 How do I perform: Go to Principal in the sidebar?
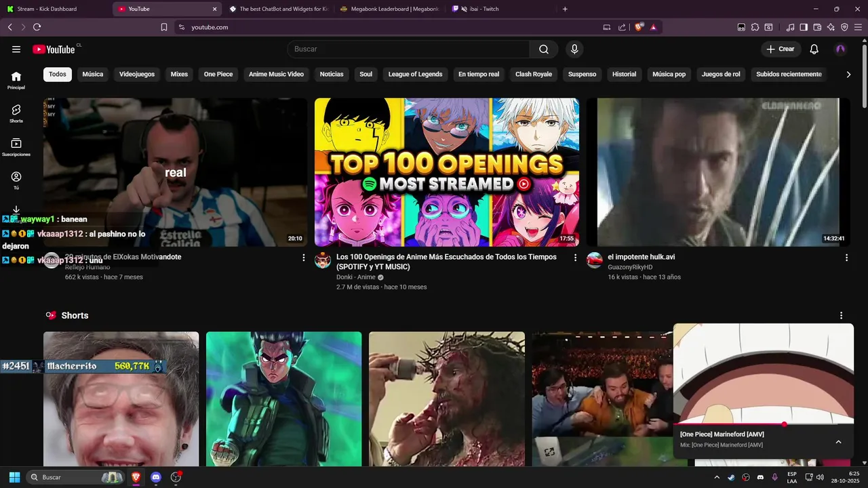[x=16, y=81]
